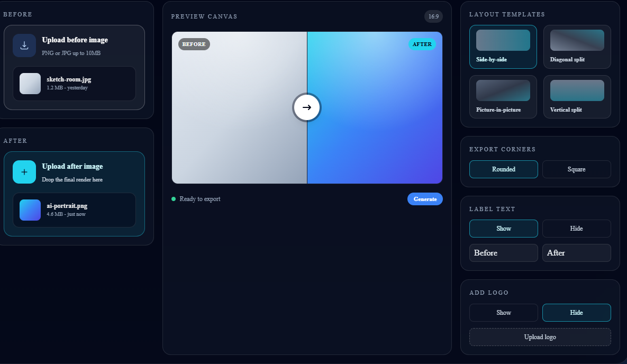The height and width of the screenshot is (364, 627).
Task: Choose the Picture-in-picture layout template
Action: 503,97
